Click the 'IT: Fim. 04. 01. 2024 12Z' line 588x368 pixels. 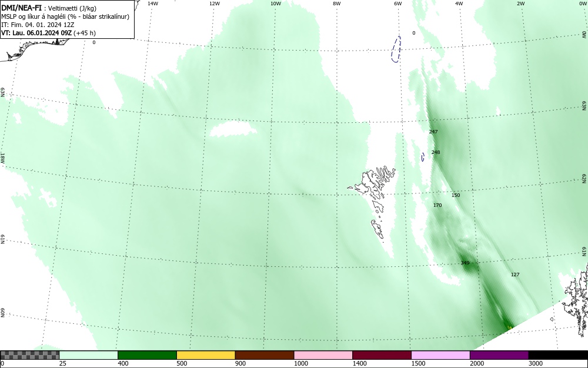pyautogui.click(x=38, y=25)
